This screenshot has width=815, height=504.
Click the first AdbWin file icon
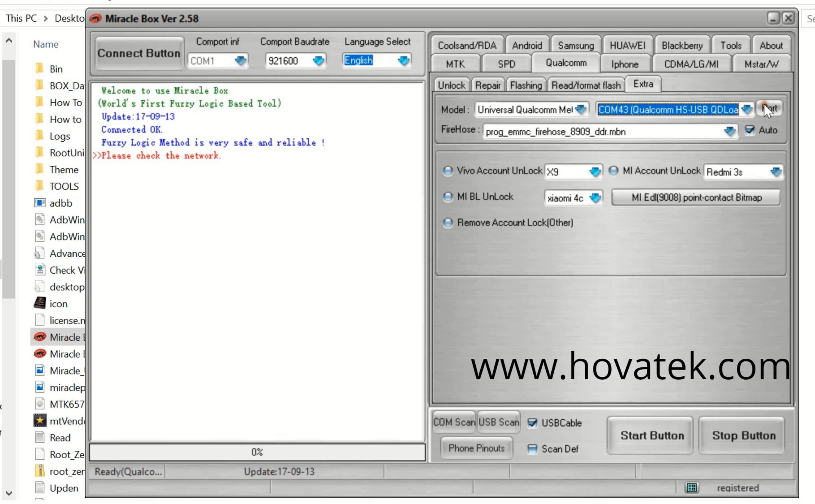coord(40,220)
